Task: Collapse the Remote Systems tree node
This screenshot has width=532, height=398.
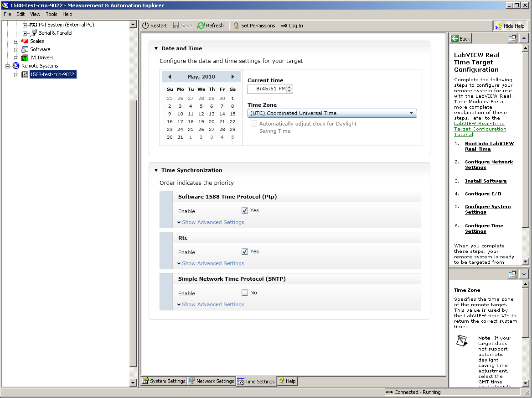Action: [7, 66]
